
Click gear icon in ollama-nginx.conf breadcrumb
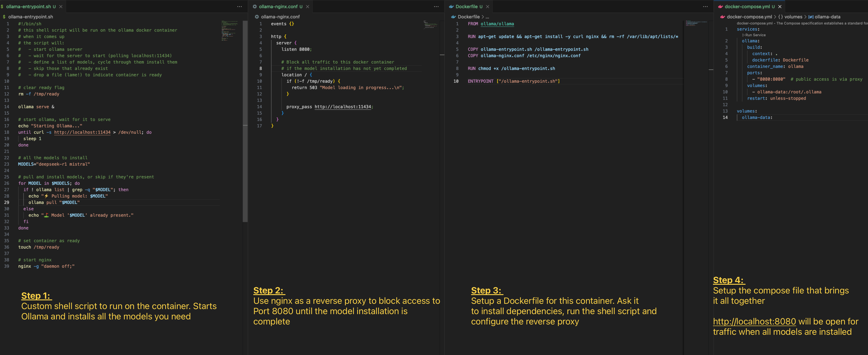click(x=257, y=17)
